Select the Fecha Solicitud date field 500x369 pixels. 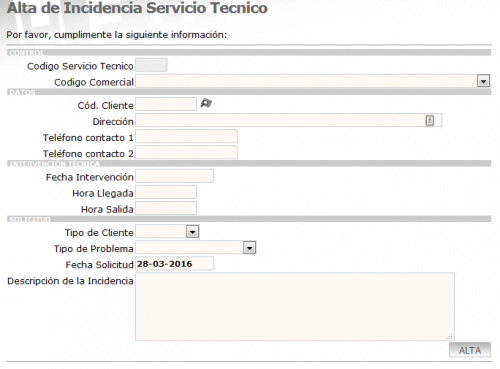coord(174,264)
